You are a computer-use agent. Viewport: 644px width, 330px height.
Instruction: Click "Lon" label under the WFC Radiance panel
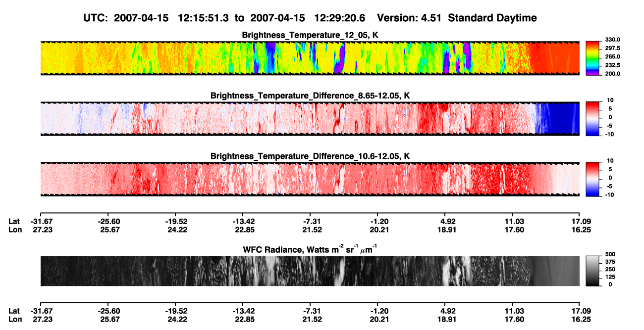[x=14, y=320]
